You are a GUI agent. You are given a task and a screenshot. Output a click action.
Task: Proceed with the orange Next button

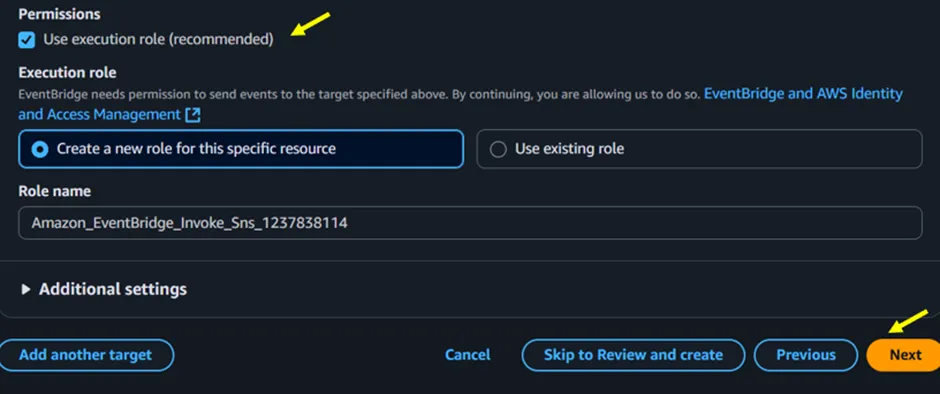pyautogui.click(x=904, y=355)
